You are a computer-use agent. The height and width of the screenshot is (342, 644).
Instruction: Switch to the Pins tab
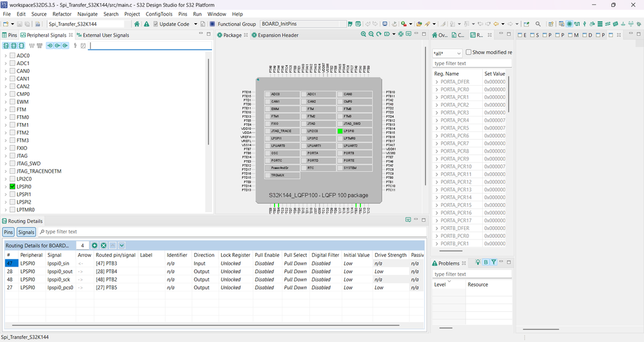coord(10,35)
